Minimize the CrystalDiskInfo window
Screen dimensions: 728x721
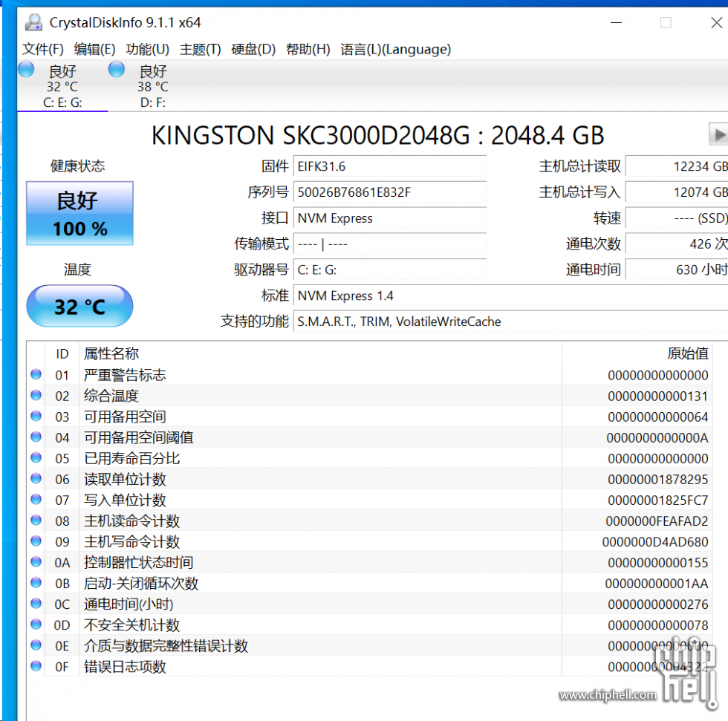coord(616,22)
